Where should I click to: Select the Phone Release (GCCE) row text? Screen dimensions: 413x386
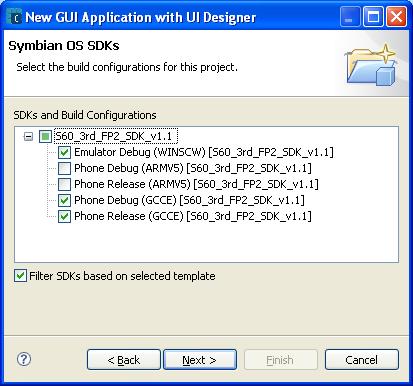pyautogui.click(x=193, y=216)
